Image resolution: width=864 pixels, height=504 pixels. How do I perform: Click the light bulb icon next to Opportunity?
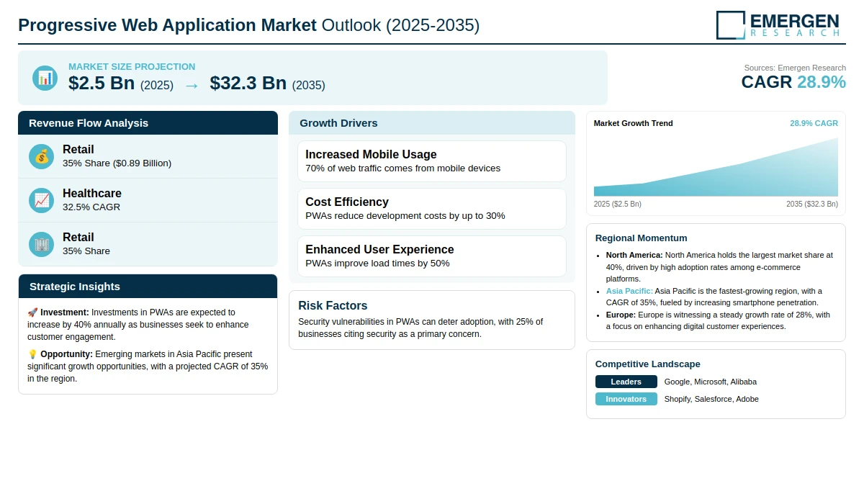point(32,354)
